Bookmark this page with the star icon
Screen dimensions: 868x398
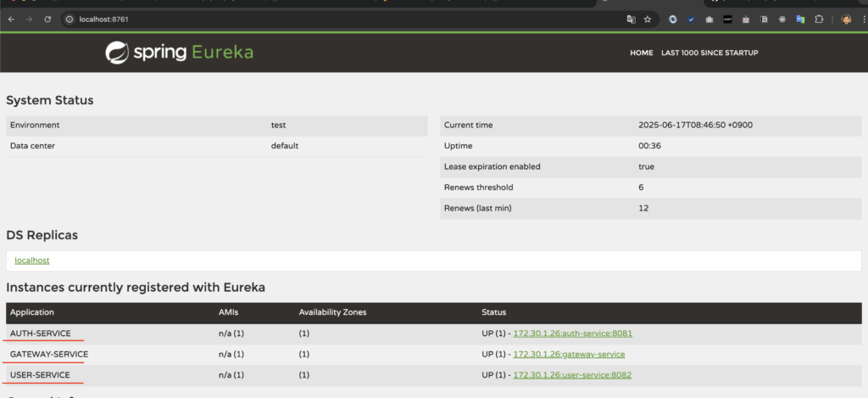click(648, 20)
